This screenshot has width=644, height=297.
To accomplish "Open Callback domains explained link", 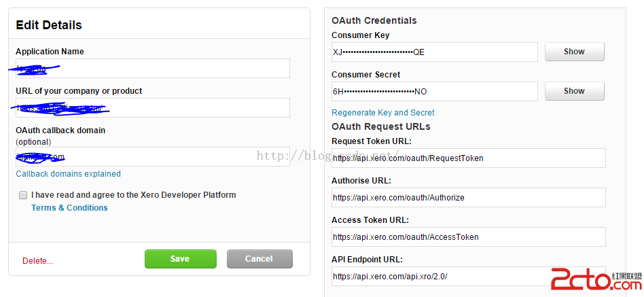I will point(68,174).
